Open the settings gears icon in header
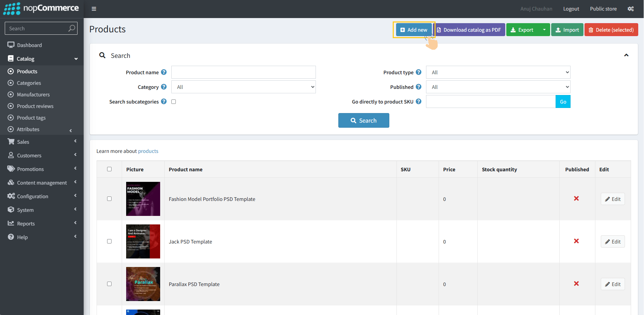 point(630,9)
